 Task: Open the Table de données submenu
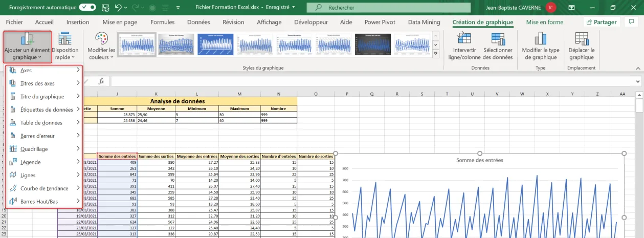pos(43,123)
